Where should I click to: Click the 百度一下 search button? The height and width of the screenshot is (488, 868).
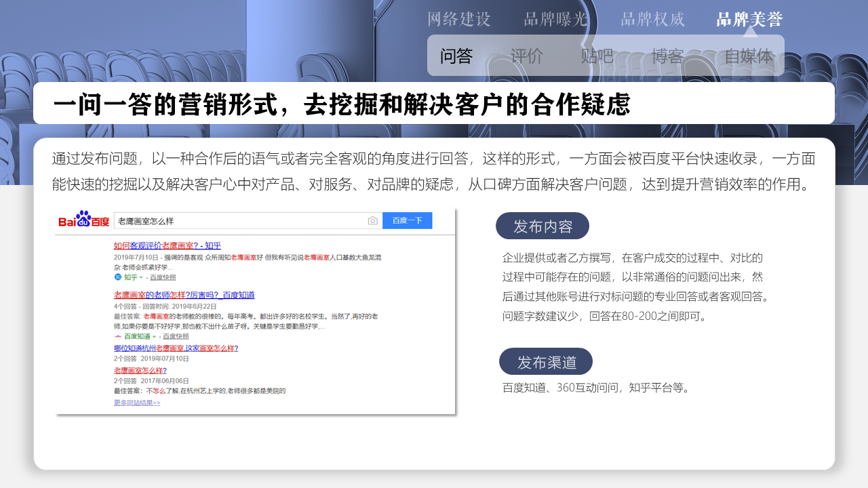click(x=407, y=220)
